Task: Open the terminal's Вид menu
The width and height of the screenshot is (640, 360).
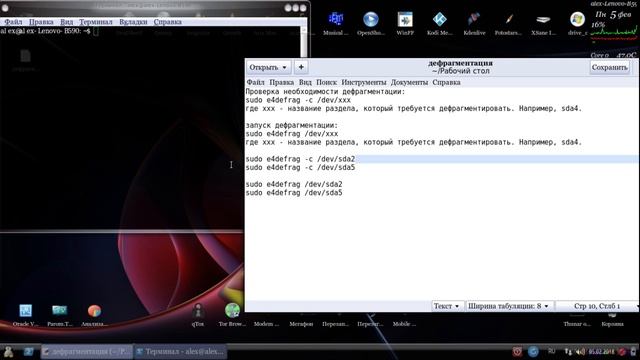Action: [67, 22]
